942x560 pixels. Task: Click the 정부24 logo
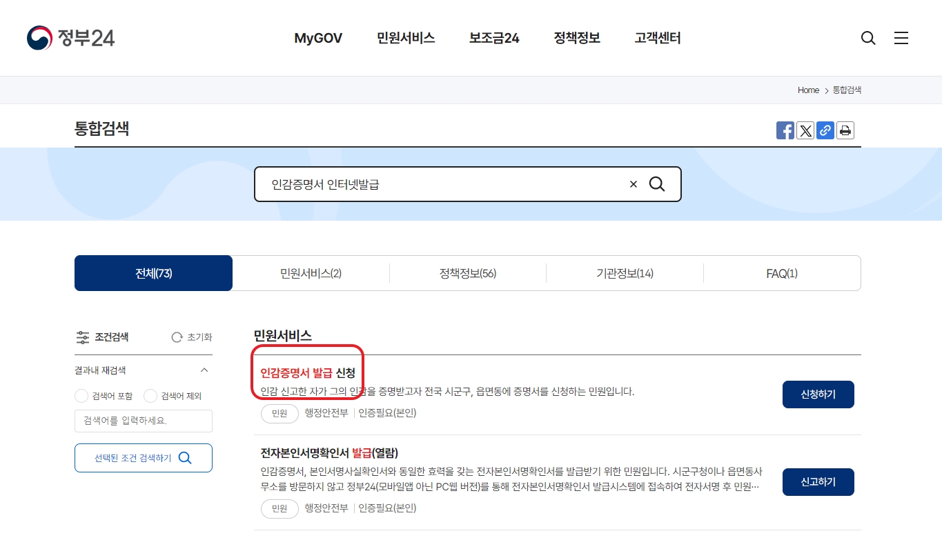pyautogui.click(x=70, y=37)
